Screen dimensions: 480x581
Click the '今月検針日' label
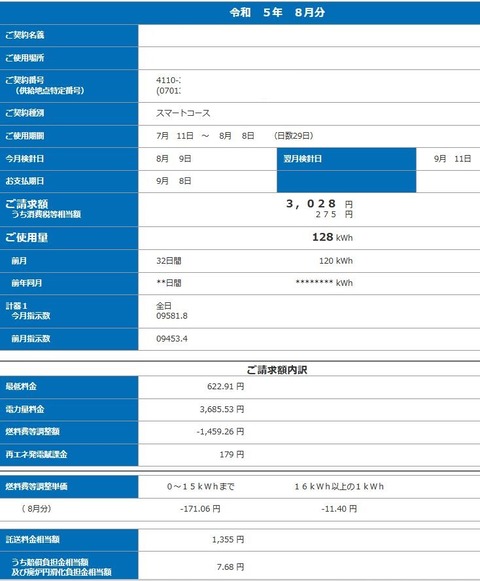[25, 159]
